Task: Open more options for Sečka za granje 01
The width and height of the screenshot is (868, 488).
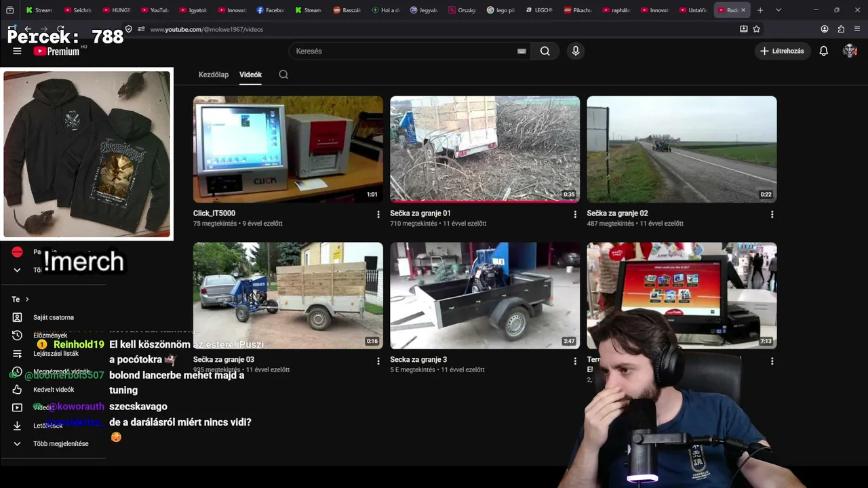Action: [575, 214]
